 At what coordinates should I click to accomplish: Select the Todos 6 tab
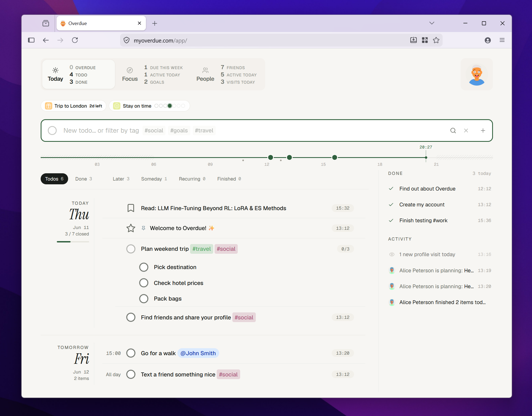click(54, 179)
